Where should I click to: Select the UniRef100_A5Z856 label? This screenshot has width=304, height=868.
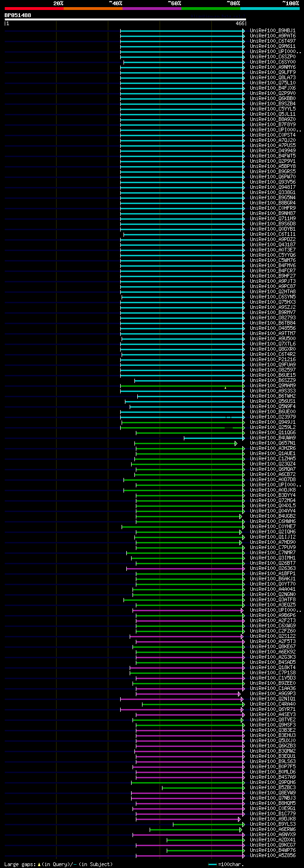pyautogui.click(x=273, y=855)
